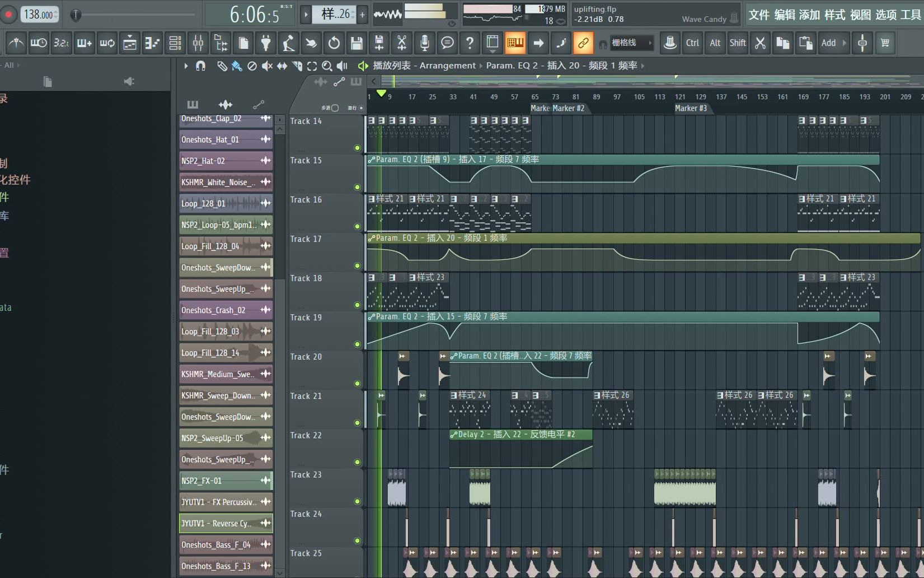
Task: Toggle the typing keyboard to piano icon
Action: 515,43
